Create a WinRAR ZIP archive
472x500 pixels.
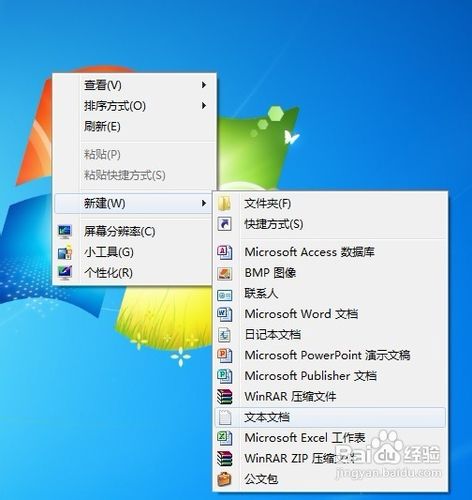tap(330, 459)
